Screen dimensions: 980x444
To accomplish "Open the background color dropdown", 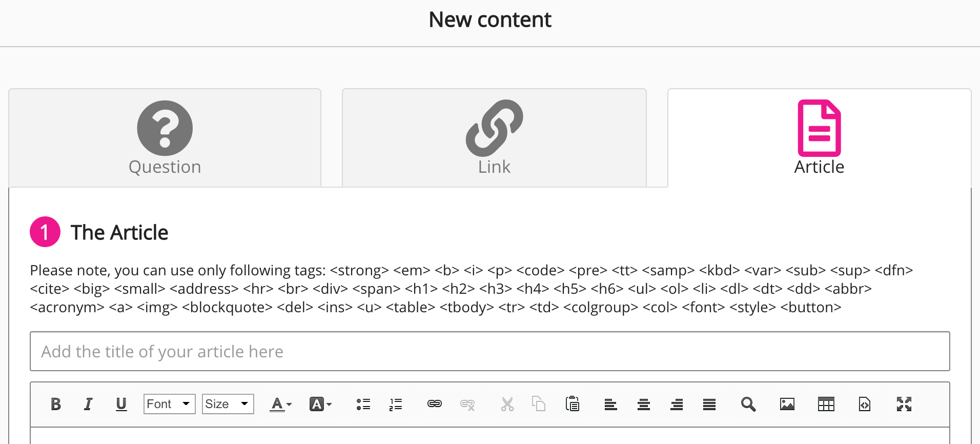I will pyautogui.click(x=320, y=404).
